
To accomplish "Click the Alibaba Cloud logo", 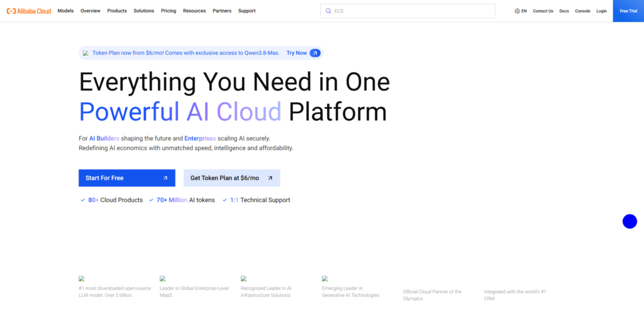I will (x=29, y=11).
